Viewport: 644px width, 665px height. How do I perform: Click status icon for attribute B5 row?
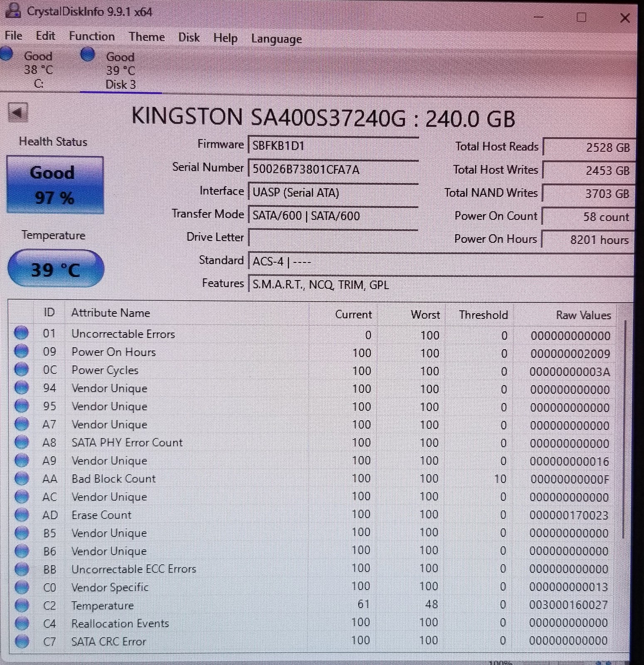pyautogui.click(x=21, y=533)
